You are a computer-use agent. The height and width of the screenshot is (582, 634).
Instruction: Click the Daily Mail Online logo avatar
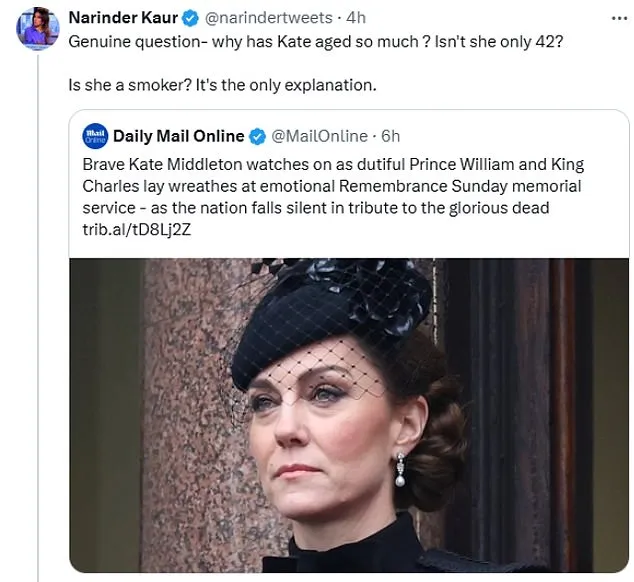pos(95,136)
